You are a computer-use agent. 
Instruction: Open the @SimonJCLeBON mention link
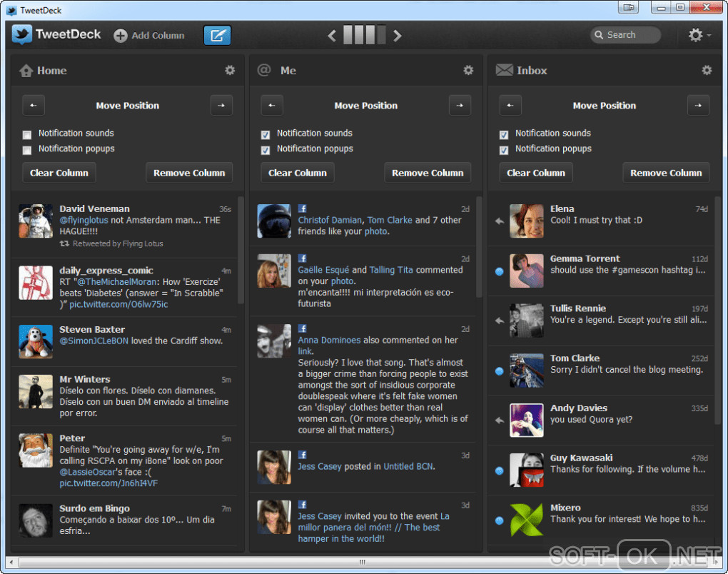93,341
